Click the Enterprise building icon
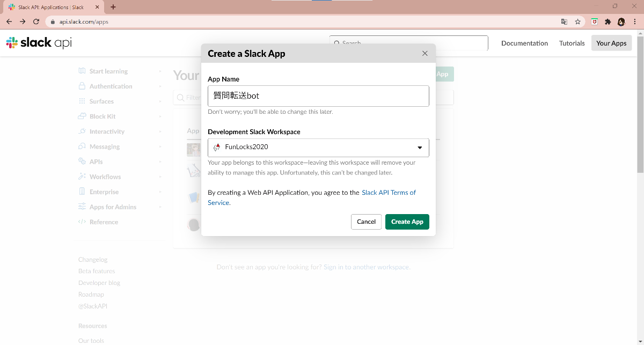Screen dimensions: 644x345 pos(82,192)
